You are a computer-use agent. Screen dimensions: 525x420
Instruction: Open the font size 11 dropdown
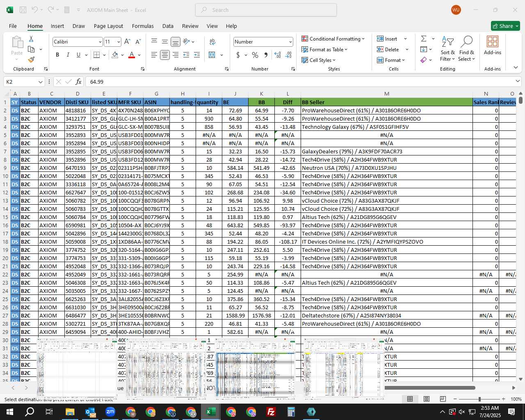tap(119, 42)
